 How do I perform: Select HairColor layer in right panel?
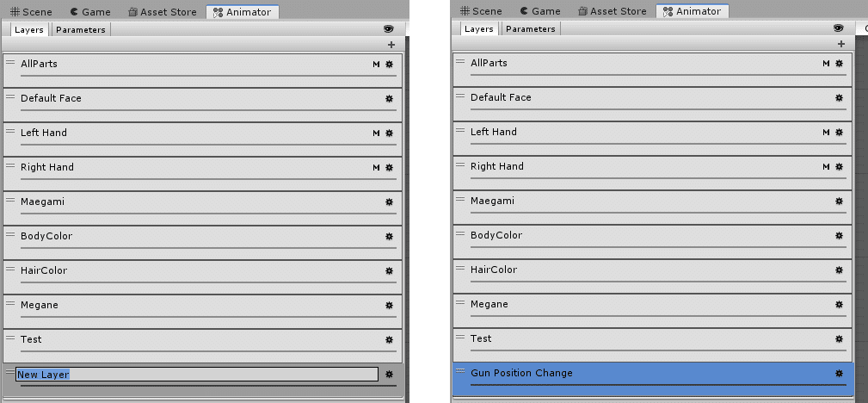[x=653, y=276]
